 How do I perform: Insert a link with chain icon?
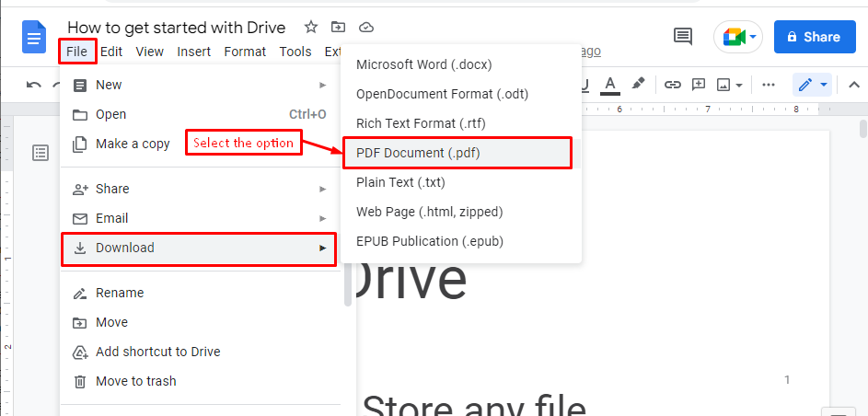pyautogui.click(x=672, y=85)
